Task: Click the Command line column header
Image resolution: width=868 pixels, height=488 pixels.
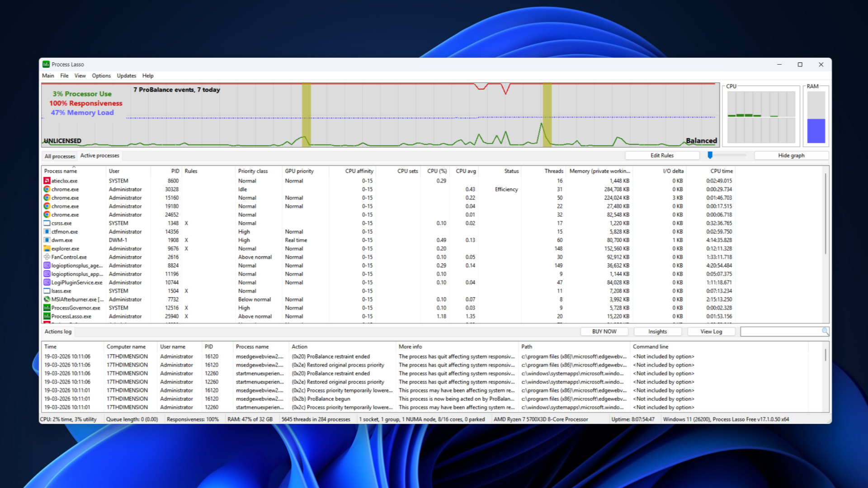Action: point(719,347)
